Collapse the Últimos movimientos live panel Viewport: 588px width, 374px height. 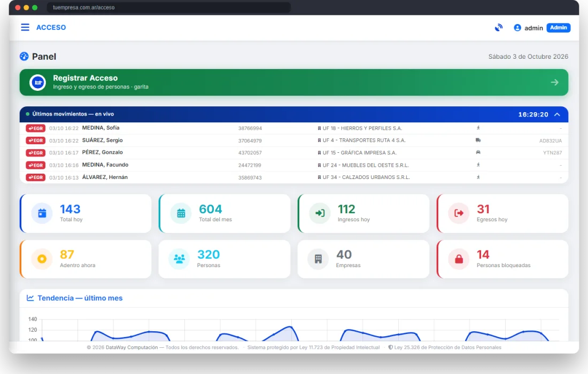coord(557,114)
